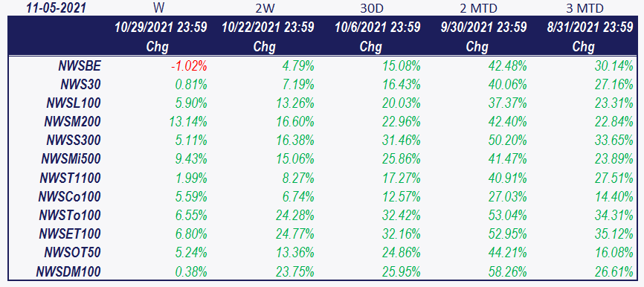Select the NWSCo100 row label
The image size is (644, 287).
(x=69, y=197)
